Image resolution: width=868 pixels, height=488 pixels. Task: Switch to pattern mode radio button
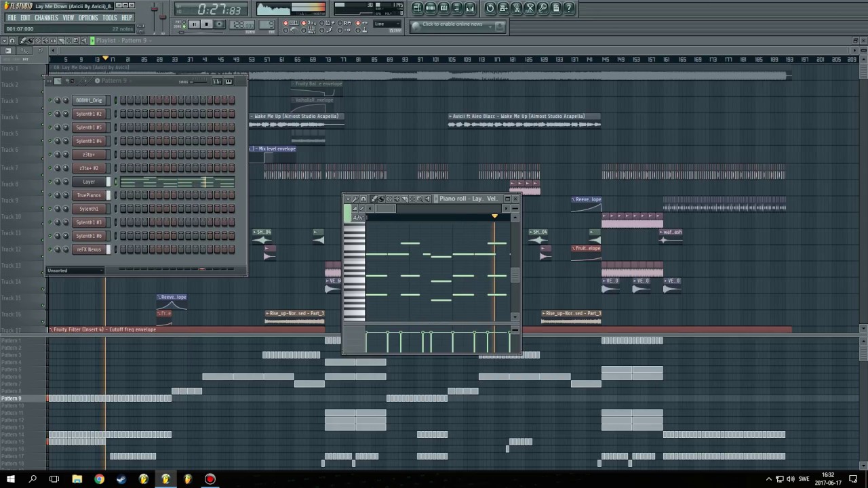point(184,22)
